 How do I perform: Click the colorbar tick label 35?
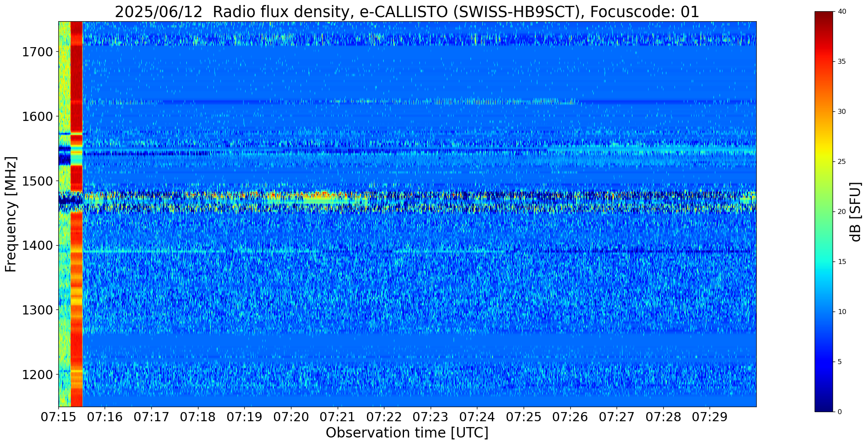click(842, 62)
